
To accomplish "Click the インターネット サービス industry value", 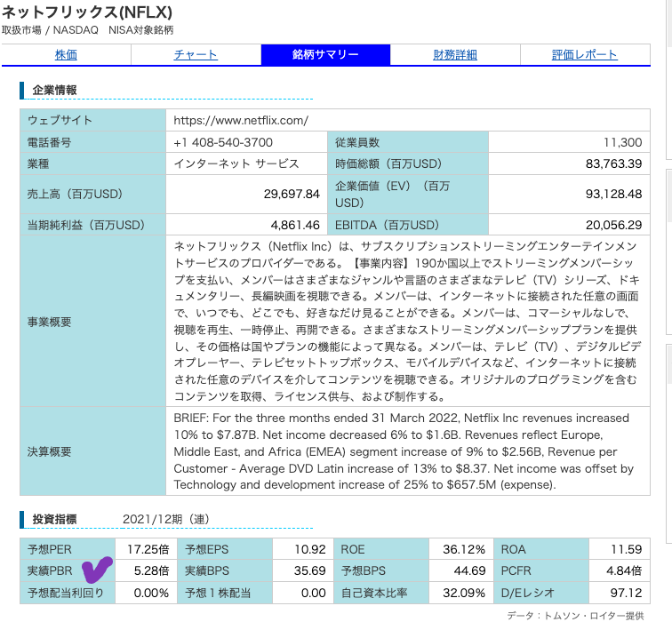I will tap(236, 163).
